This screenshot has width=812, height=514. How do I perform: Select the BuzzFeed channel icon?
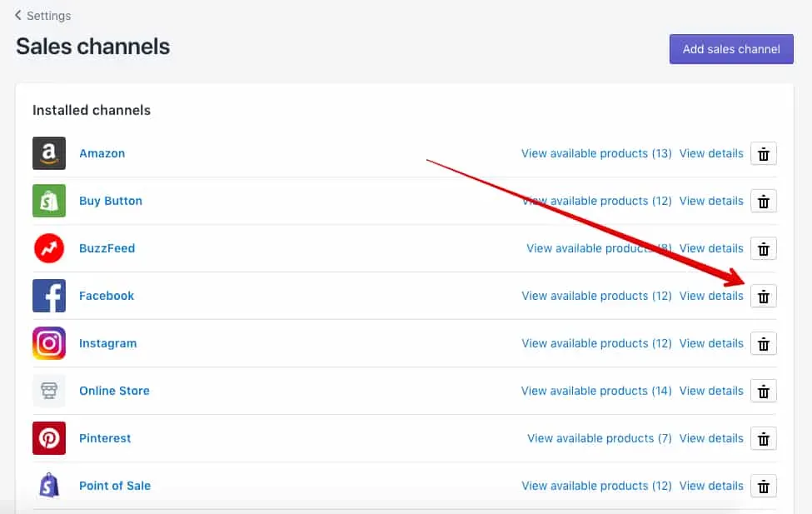click(x=48, y=248)
